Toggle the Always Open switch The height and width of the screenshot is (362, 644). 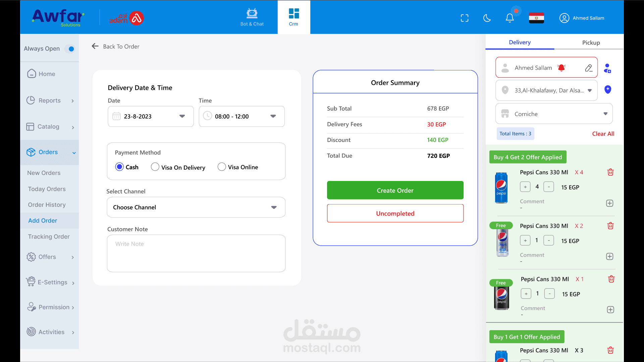[x=70, y=49]
